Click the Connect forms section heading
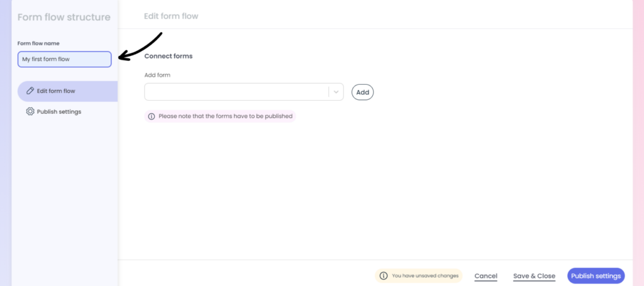Viewport: 644px width, 286px height. (x=169, y=56)
